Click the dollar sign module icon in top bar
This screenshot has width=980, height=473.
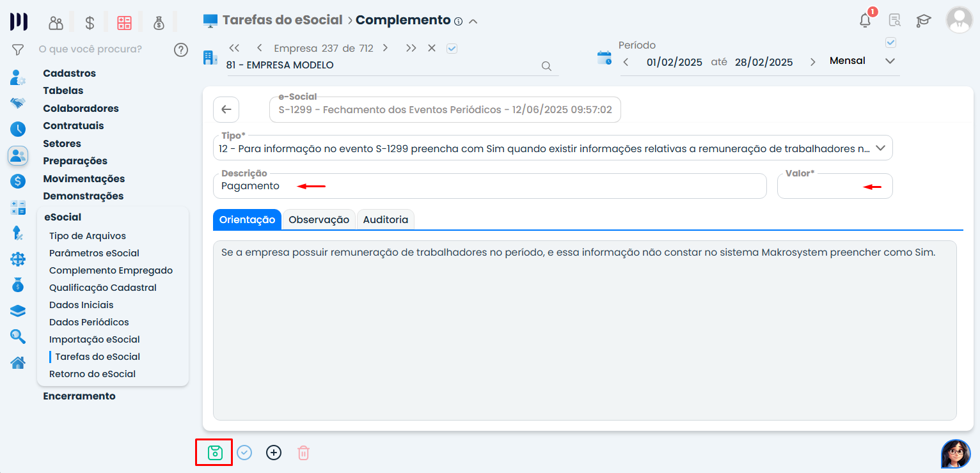click(x=90, y=23)
